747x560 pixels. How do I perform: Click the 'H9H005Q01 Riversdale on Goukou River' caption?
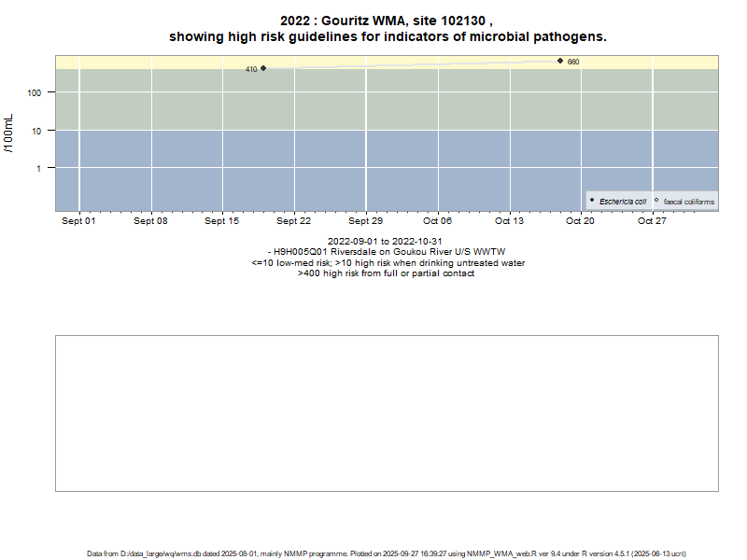click(387, 252)
